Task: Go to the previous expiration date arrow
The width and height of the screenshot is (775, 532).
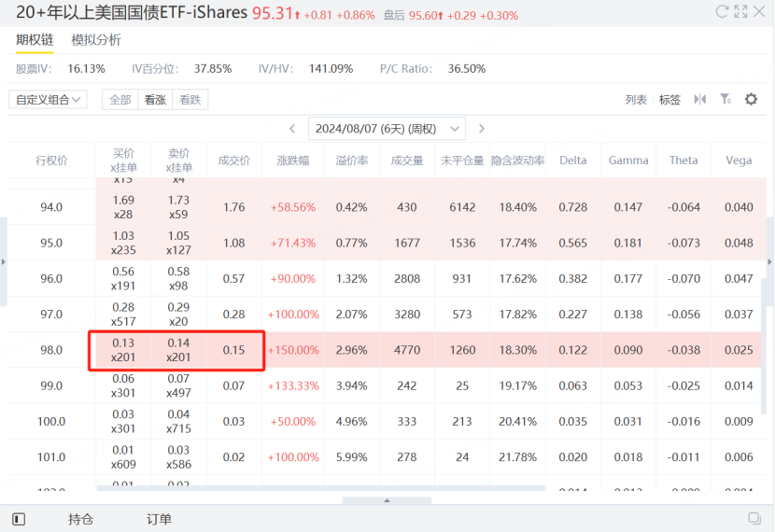Action: pos(292,129)
